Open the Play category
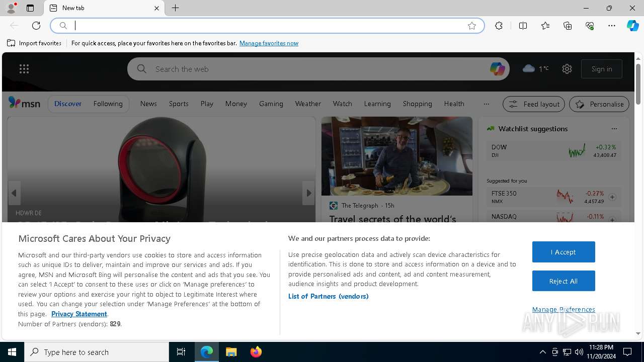Image resolution: width=644 pixels, height=362 pixels. [x=207, y=104]
